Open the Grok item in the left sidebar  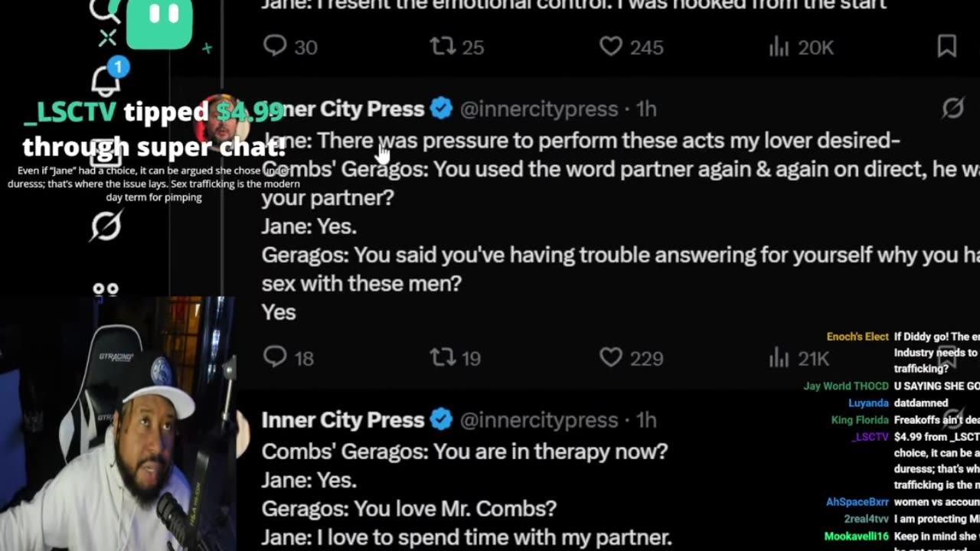click(x=106, y=226)
